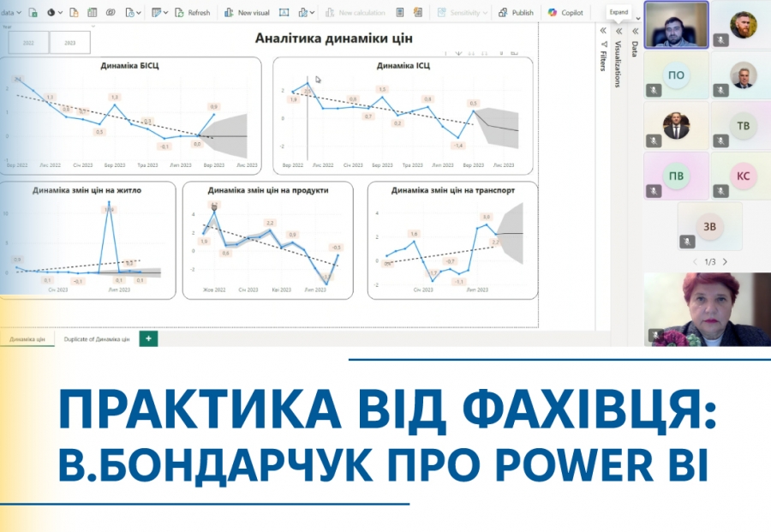Image resolution: width=771 pixels, height=532 pixels.
Task: Expand the Transform data dropdown arrow
Action: coord(165,13)
